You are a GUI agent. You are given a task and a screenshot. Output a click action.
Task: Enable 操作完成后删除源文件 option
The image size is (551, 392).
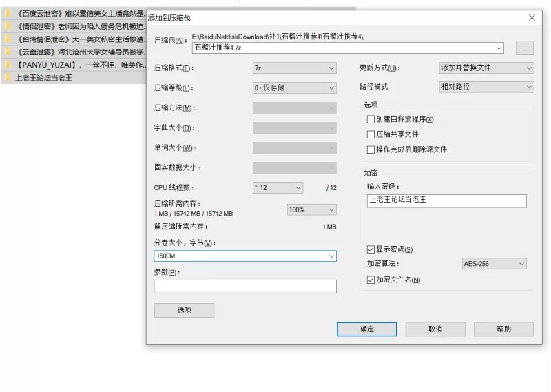coord(371,149)
